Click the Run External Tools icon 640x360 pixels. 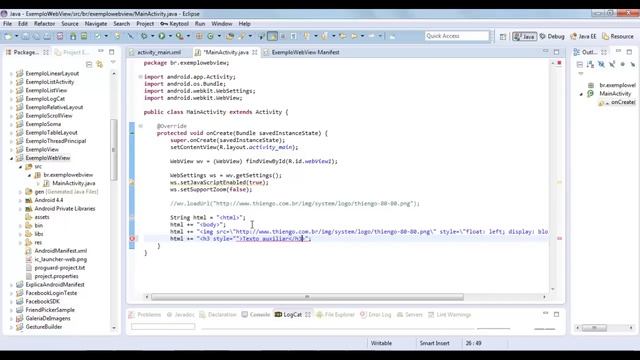[180, 36]
